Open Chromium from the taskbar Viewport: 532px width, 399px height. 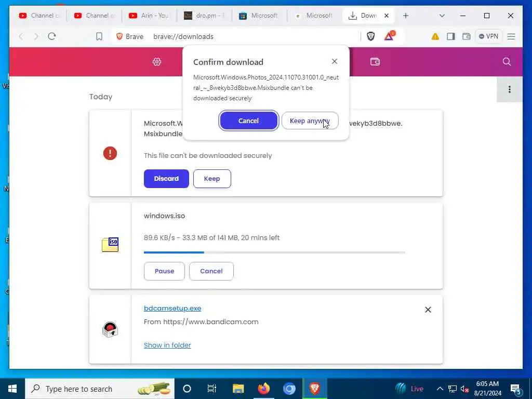289,389
